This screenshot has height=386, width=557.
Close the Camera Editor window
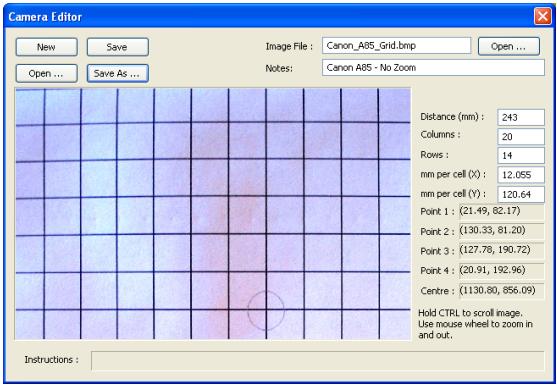(542, 16)
